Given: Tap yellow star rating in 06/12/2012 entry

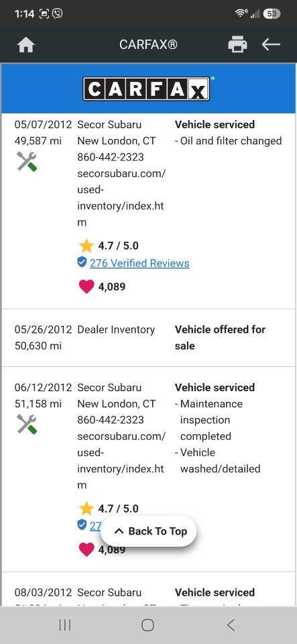Looking at the screenshot, I should point(86,509).
